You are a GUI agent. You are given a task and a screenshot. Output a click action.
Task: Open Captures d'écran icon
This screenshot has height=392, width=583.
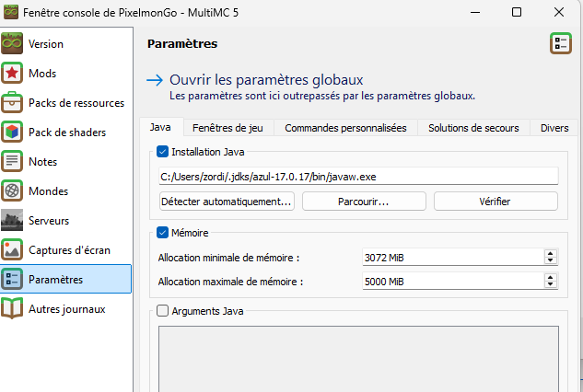point(13,250)
